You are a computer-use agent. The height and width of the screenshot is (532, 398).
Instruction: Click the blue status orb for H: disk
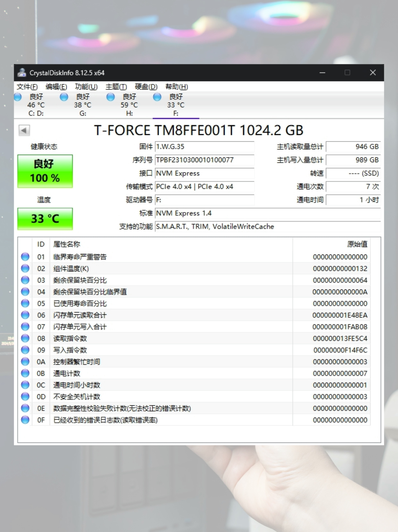coord(111,97)
